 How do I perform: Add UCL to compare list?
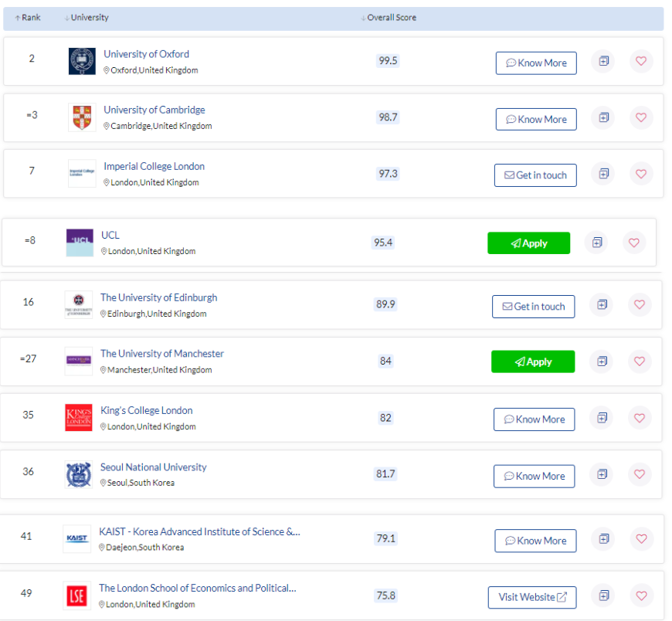[596, 243]
